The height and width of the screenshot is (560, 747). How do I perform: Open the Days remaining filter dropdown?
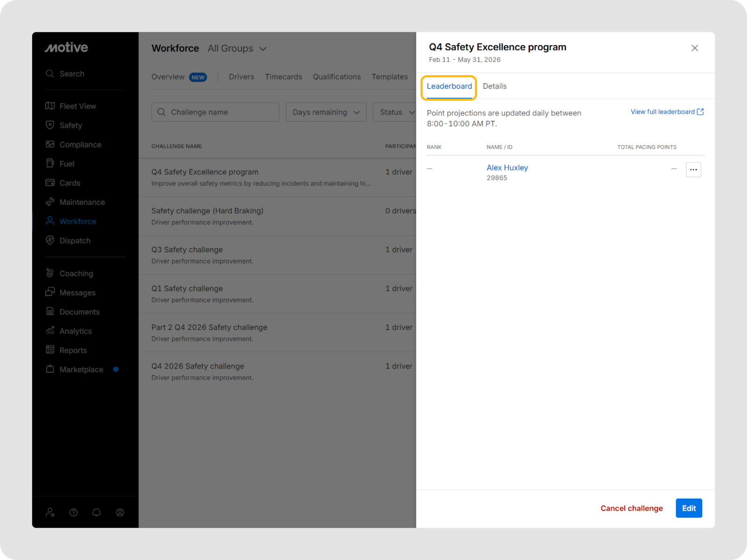[x=326, y=112]
